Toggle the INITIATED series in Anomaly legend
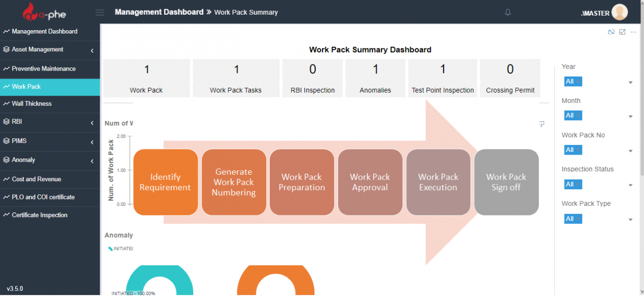 122,248
